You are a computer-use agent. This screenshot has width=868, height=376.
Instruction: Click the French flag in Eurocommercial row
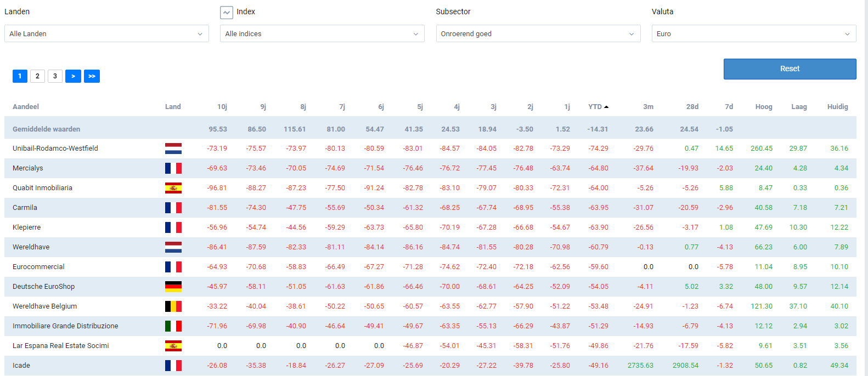[x=173, y=267]
